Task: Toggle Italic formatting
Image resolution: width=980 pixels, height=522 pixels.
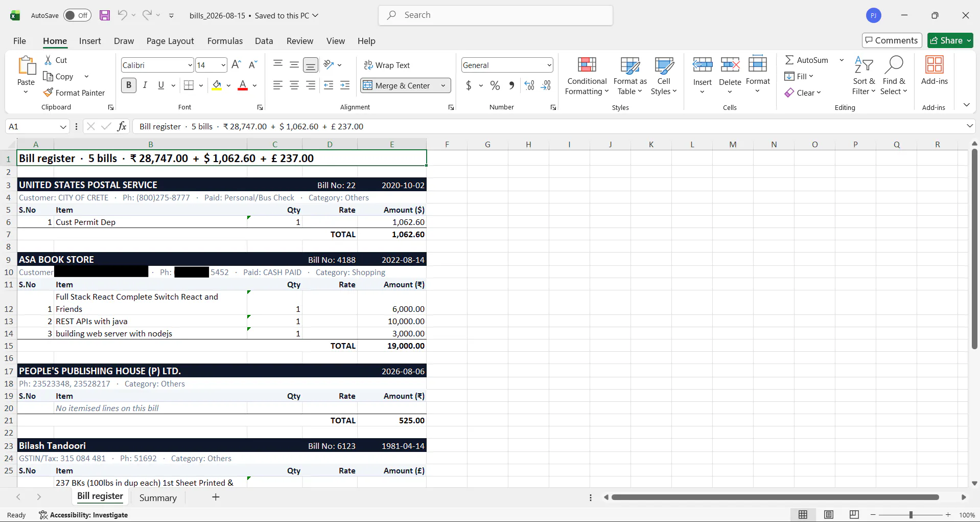Action: click(x=145, y=85)
